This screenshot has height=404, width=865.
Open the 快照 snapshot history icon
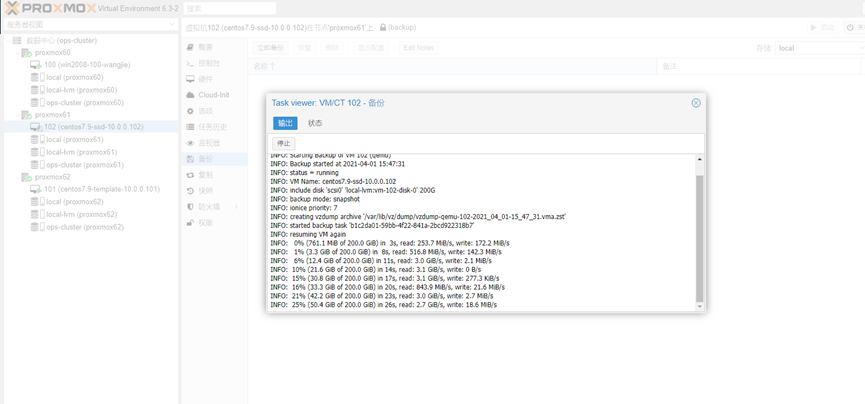[190, 191]
